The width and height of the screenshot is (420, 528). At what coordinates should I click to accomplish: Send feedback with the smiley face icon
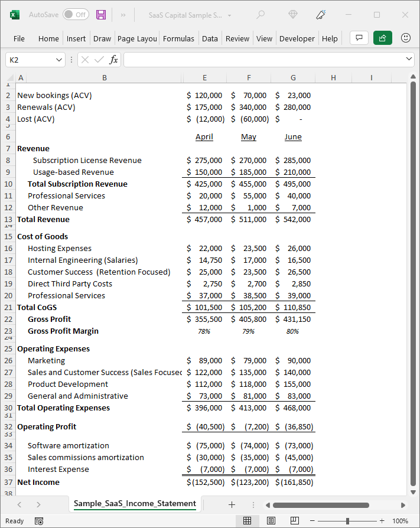[x=405, y=38]
